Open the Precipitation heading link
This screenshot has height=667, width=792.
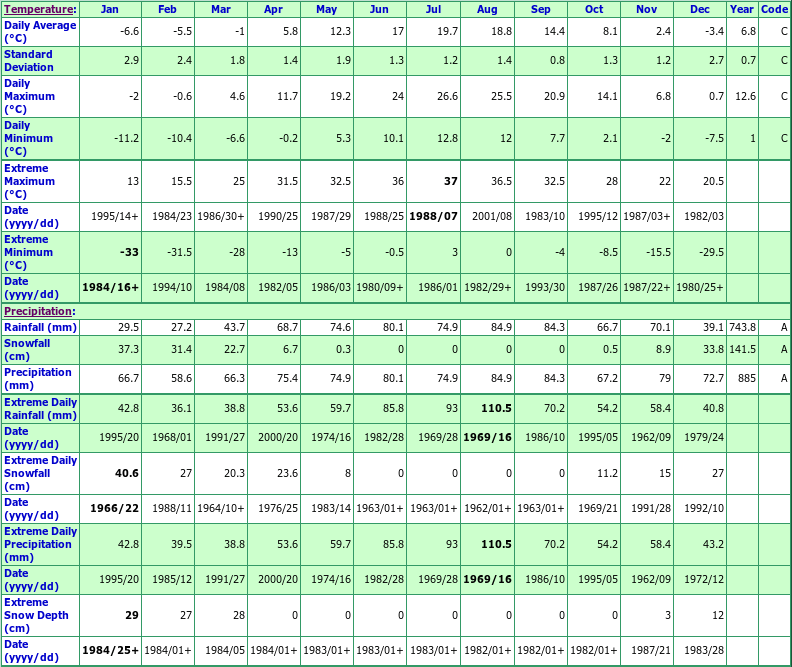(38, 311)
